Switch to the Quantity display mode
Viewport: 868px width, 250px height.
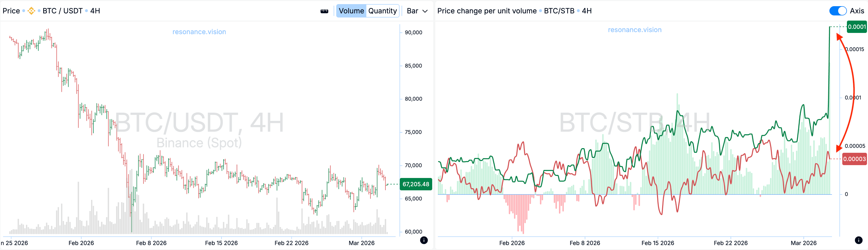(x=383, y=11)
